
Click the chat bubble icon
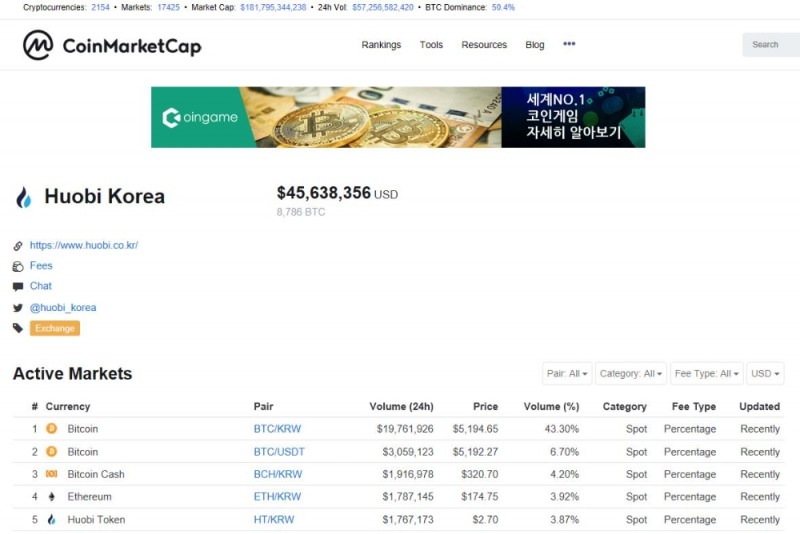click(18, 287)
